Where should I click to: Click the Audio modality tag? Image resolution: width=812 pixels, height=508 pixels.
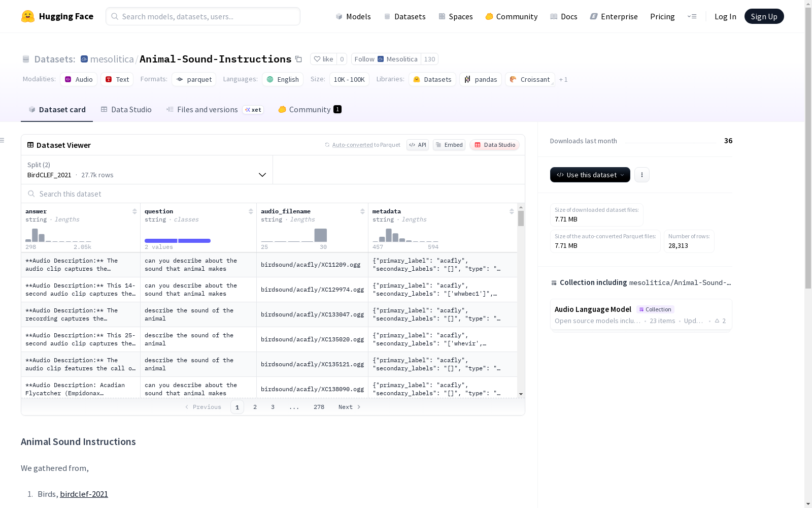pos(79,79)
